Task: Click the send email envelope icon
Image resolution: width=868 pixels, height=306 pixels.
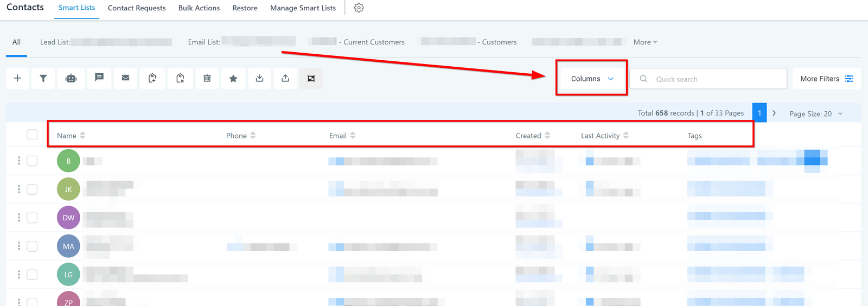Action: [126, 78]
